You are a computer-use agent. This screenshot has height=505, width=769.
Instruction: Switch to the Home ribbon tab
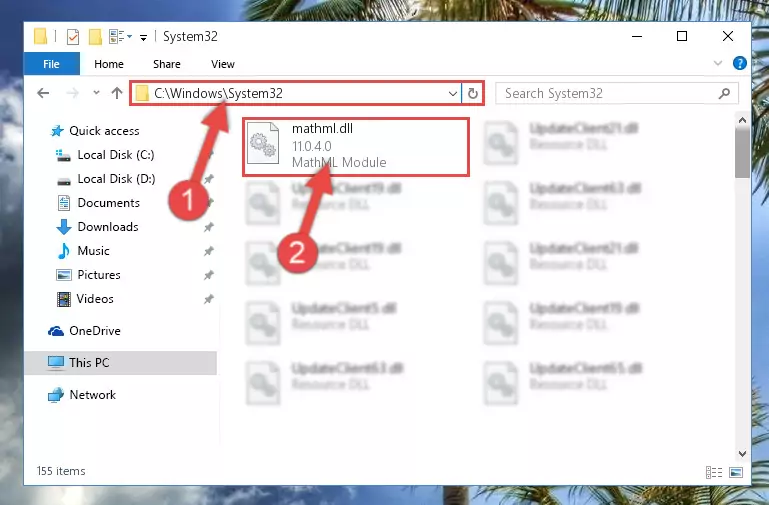(x=109, y=64)
